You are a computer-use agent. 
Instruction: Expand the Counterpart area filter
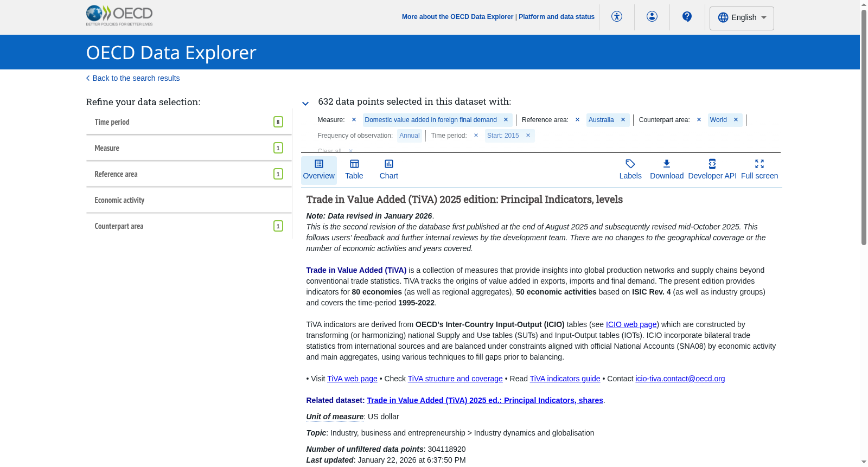(x=189, y=226)
